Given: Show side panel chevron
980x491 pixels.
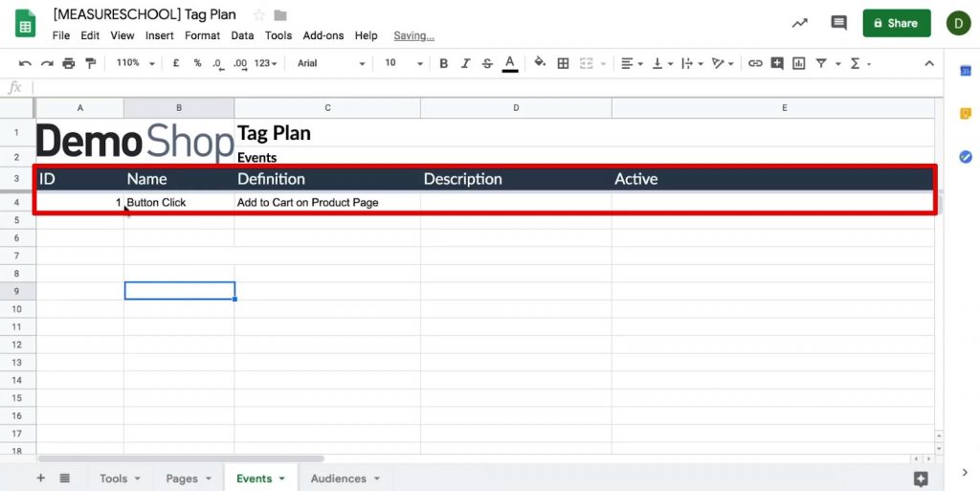Looking at the screenshot, I should click(966, 473).
